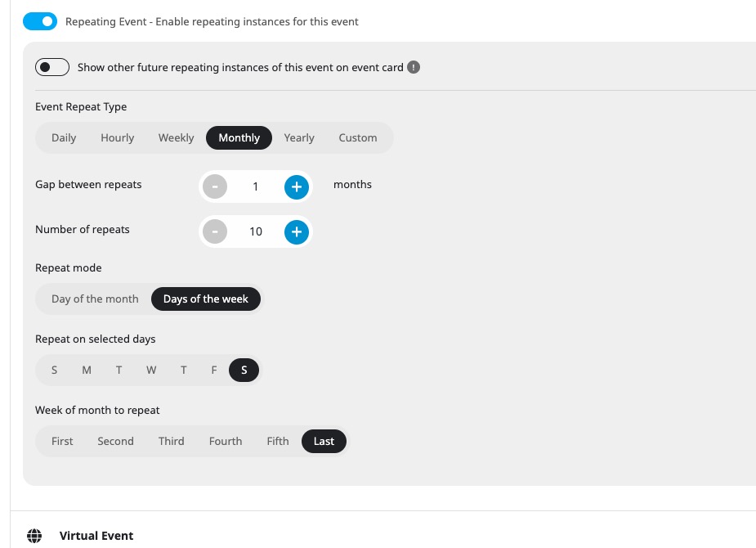Switch repeat type to Yearly
Screen dimensions: 756x548
299,138
